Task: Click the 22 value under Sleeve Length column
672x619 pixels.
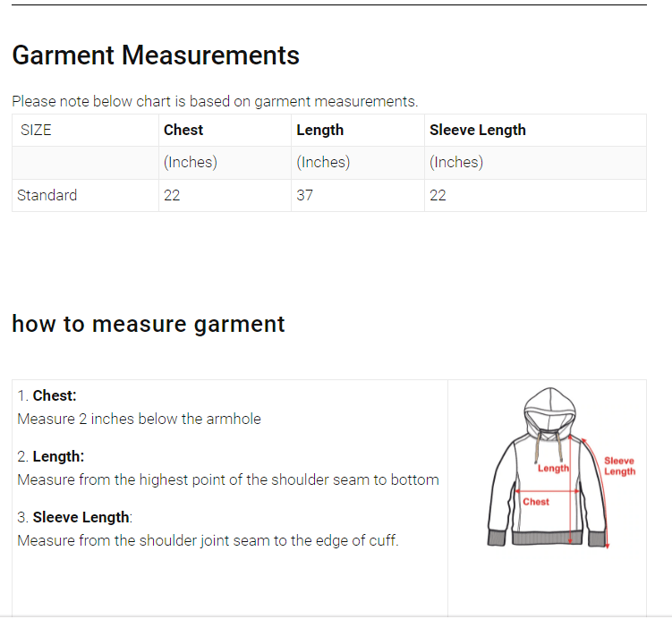Action: (438, 195)
